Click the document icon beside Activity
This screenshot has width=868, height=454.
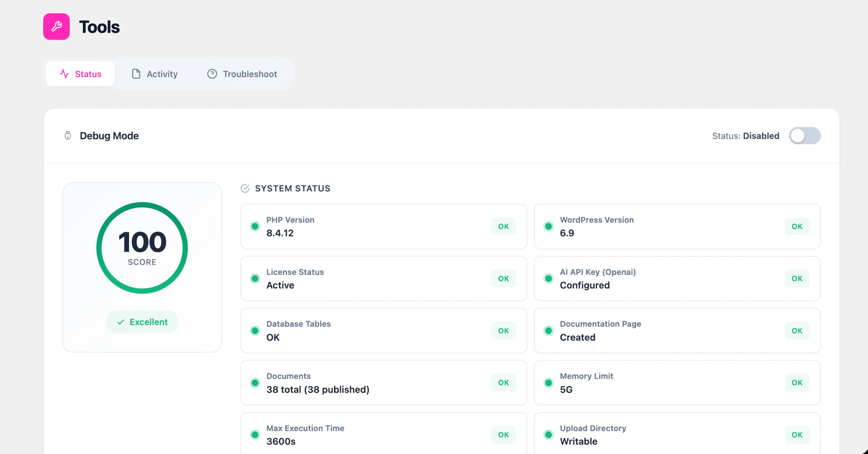135,74
